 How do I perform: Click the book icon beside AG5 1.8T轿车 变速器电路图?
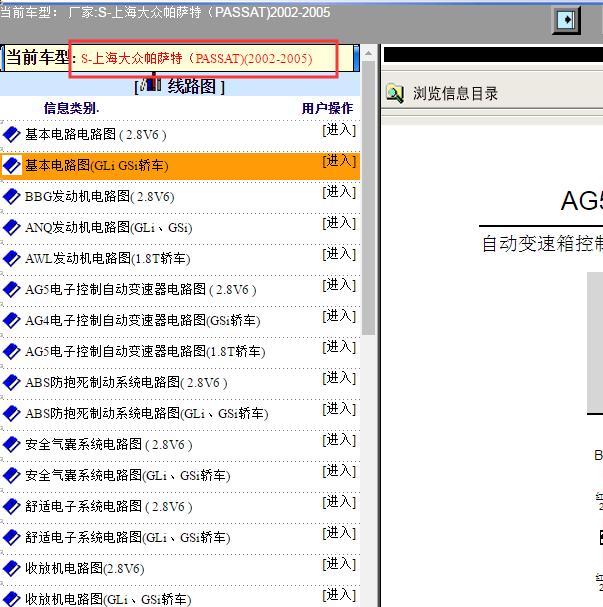[x=12, y=351]
